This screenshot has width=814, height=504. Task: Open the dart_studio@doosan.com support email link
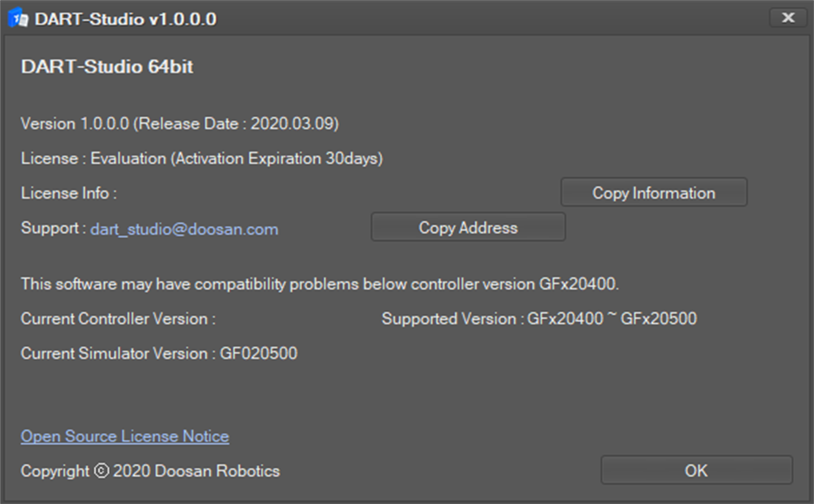pos(184,229)
